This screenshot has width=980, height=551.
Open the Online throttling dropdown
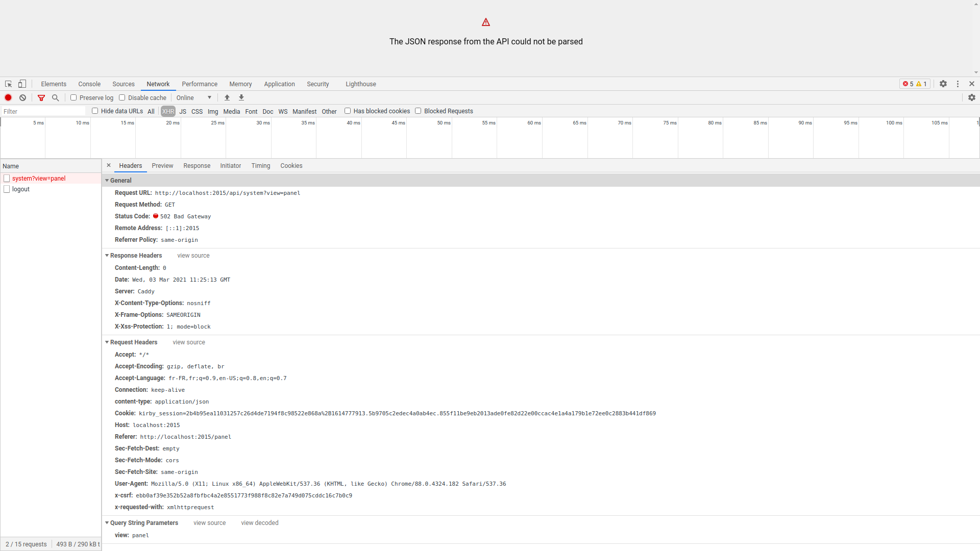(x=194, y=98)
